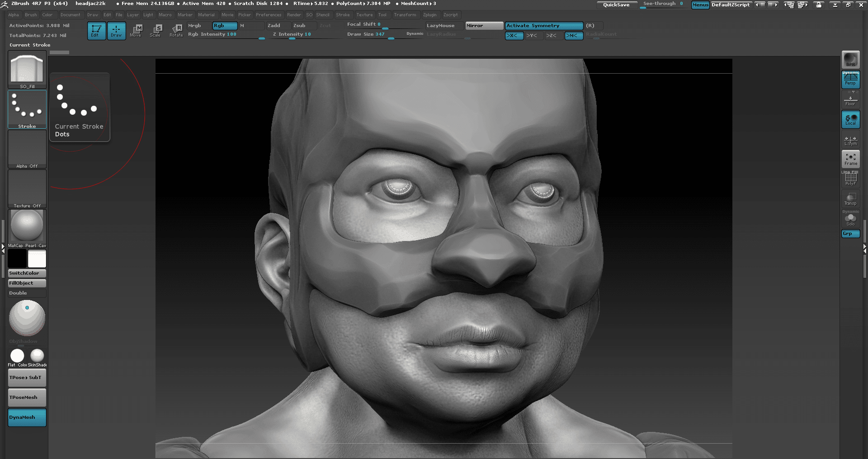Toggle Perspective with the Persp button
Image resolution: width=868 pixels, height=459 pixels.
click(x=850, y=80)
